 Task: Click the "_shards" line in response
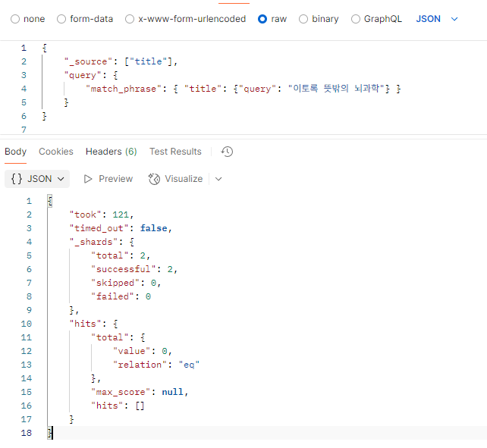[102, 242]
